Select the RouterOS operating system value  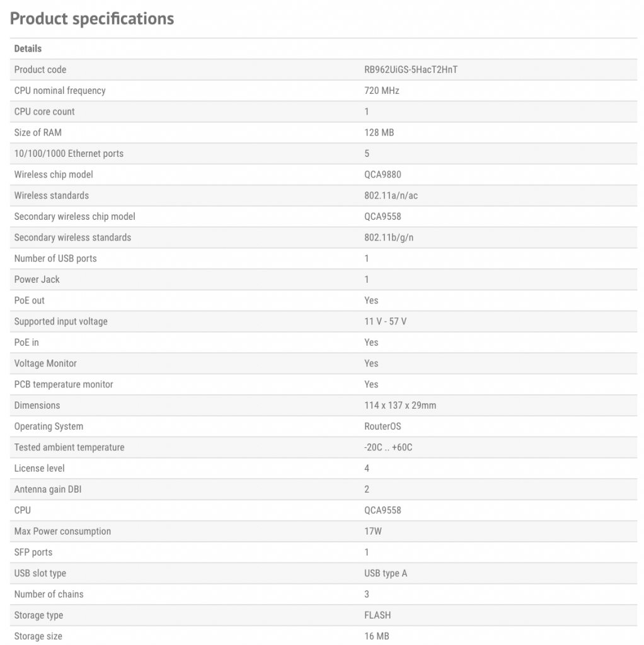382,426
